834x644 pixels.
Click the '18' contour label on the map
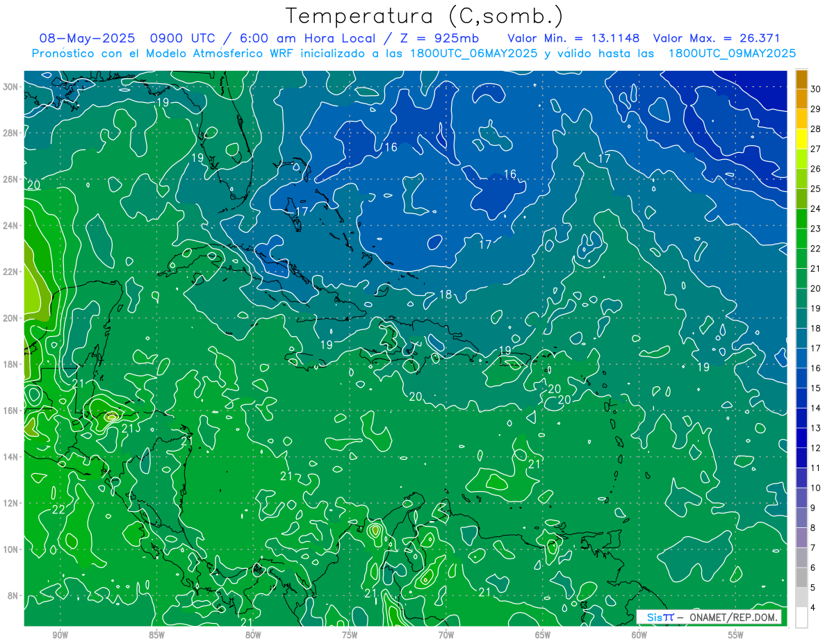pyautogui.click(x=445, y=295)
